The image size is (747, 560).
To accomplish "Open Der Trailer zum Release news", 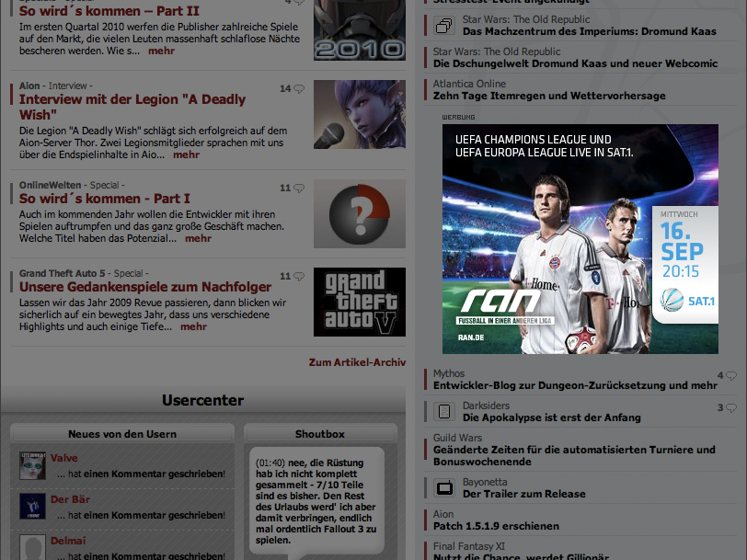I will [524, 494].
